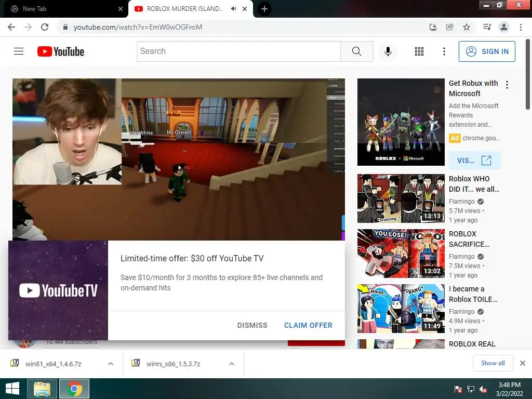Open the YouTube hamburger guide menu

point(19,51)
